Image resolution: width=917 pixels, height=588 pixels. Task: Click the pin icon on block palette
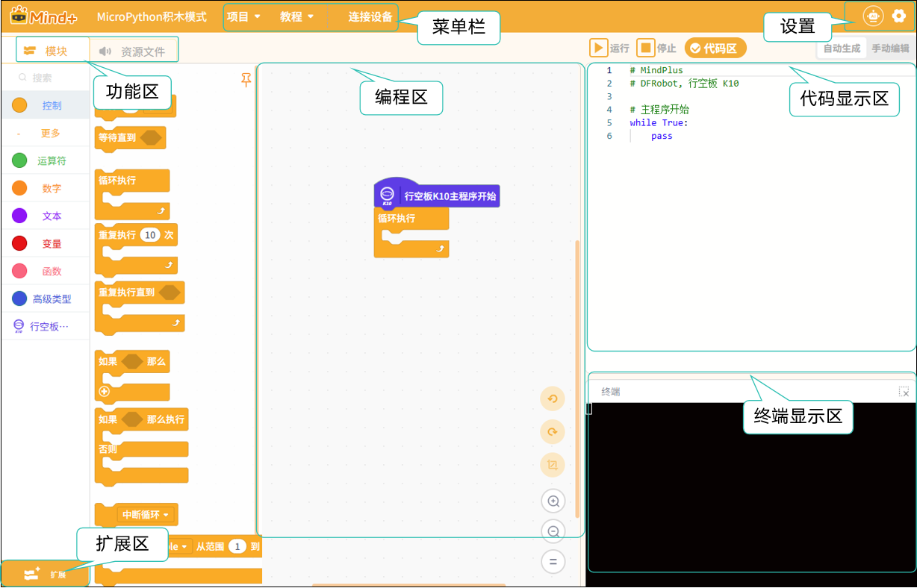(246, 80)
